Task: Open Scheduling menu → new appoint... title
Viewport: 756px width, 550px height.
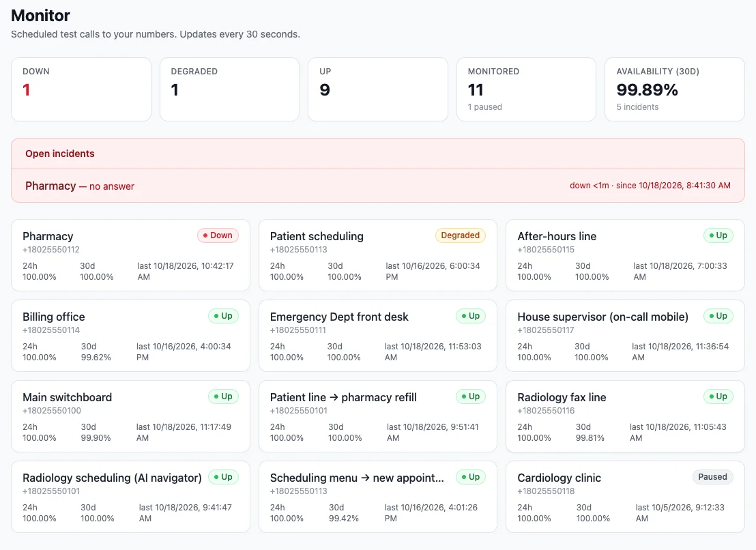Action: [x=357, y=478]
